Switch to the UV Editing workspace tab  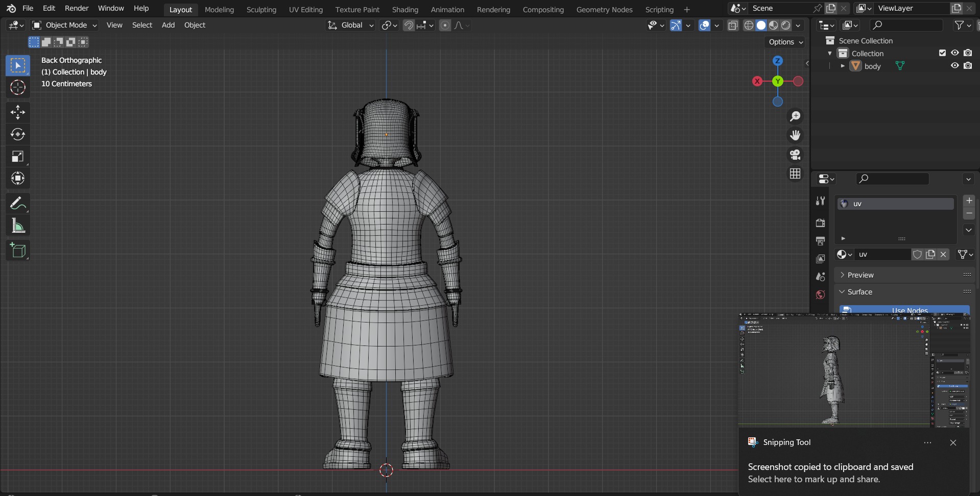[x=305, y=9]
